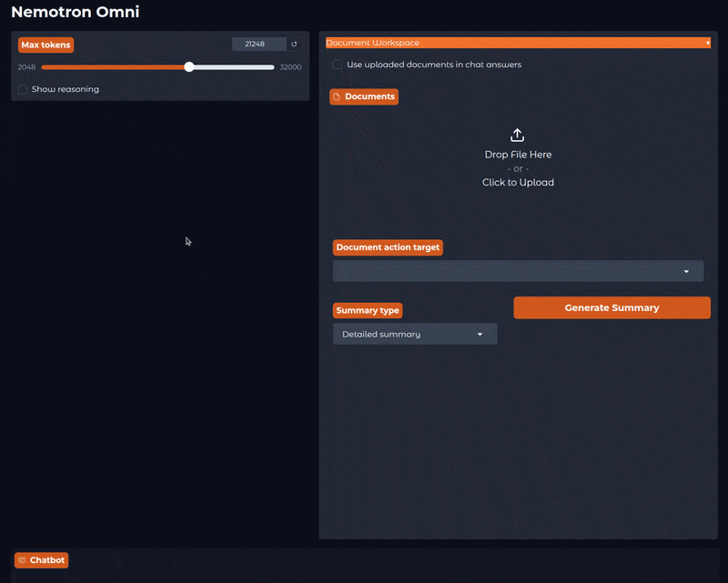Click the Generate Summary button
This screenshot has width=728, height=583.
pyautogui.click(x=612, y=307)
